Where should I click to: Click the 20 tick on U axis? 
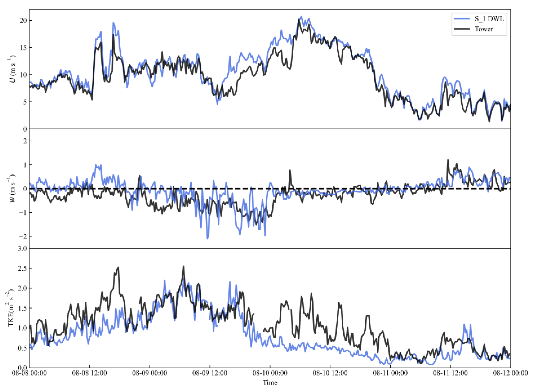click(23, 21)
